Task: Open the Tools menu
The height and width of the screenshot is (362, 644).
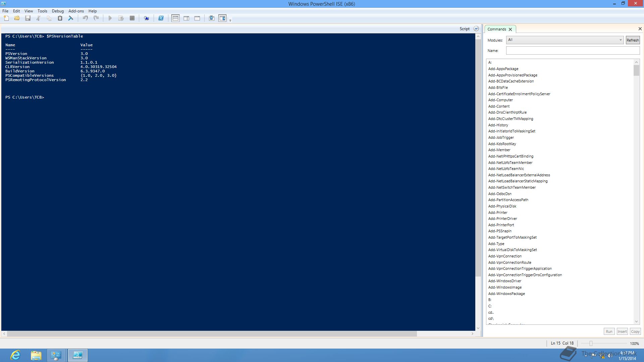Action: tap(42, 11)
